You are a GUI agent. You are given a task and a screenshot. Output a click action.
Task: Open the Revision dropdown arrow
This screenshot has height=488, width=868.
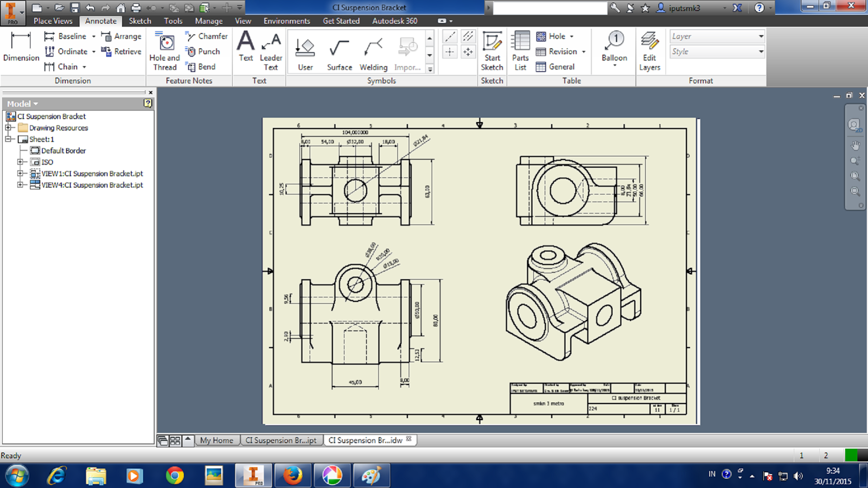tap(584, 52)
